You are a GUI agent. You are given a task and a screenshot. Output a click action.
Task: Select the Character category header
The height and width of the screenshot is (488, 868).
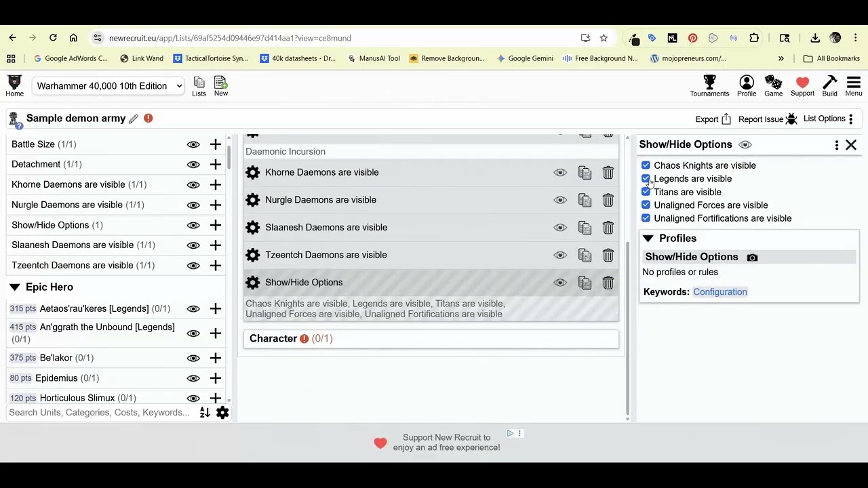(x=431, y=339)
